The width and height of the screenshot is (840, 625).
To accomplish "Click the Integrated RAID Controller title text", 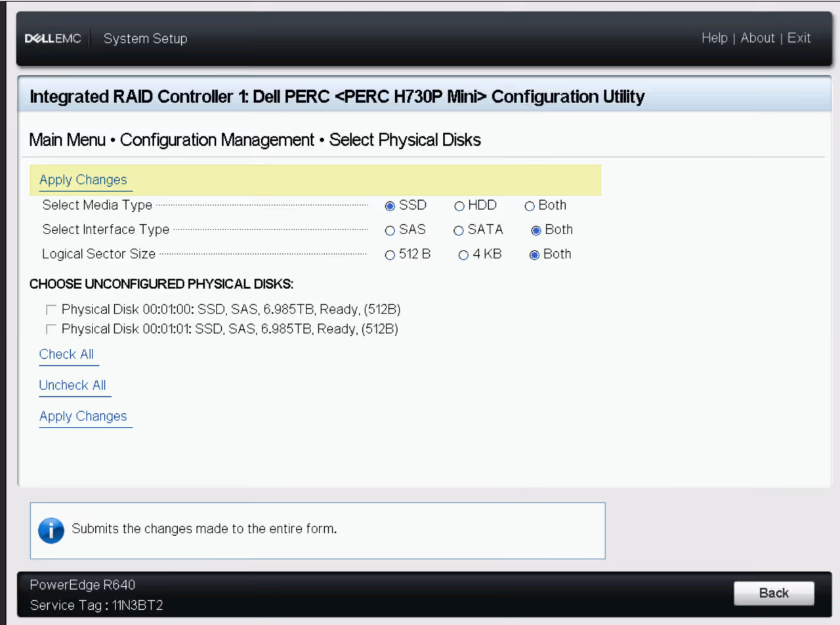I will pyautogui.click(x=337, y=96).
